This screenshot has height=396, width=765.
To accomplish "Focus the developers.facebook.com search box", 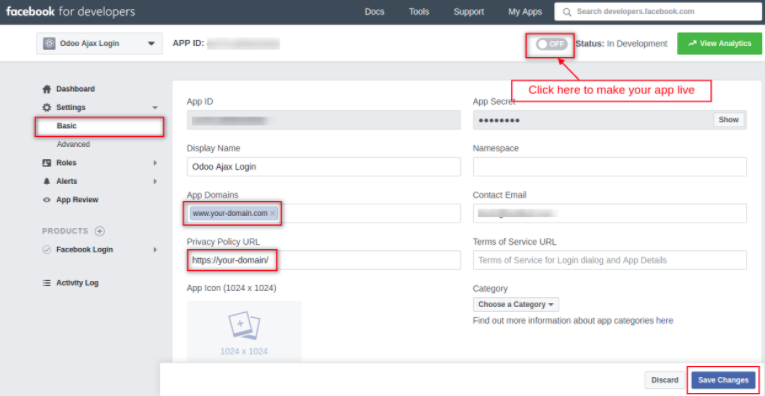I will (658, 12).
